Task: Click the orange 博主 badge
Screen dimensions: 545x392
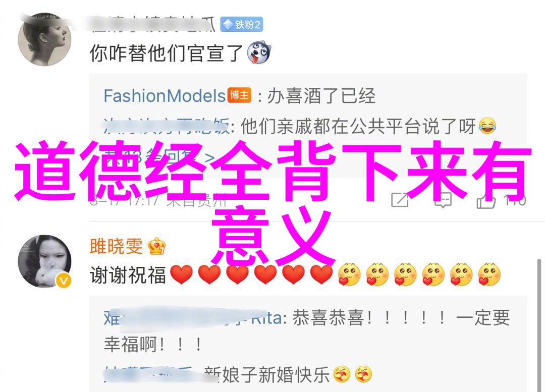Action: click(239, 95)
